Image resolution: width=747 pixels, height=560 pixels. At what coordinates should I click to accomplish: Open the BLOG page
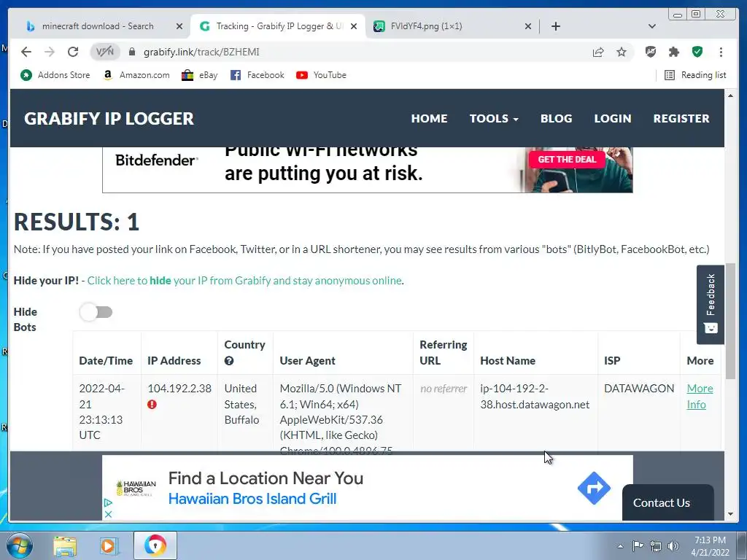[556, 119]
